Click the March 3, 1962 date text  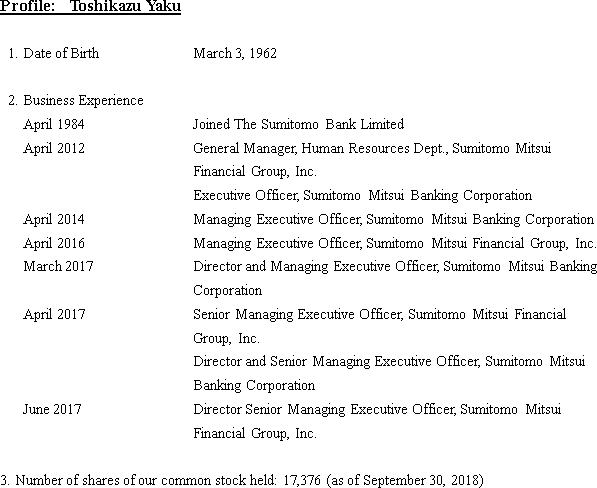coord(235,53)
